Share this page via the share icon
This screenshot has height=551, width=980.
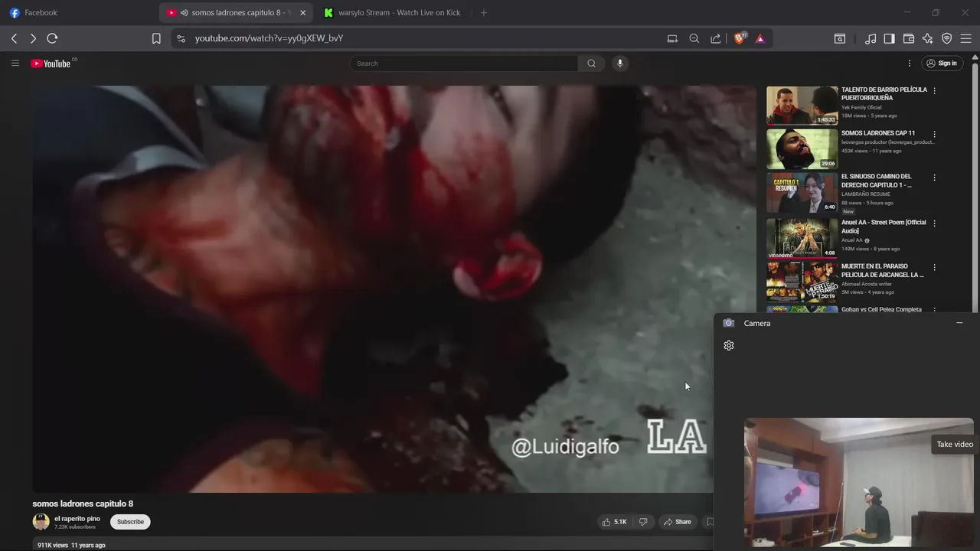pyautogui.click(x=715, y=38)
